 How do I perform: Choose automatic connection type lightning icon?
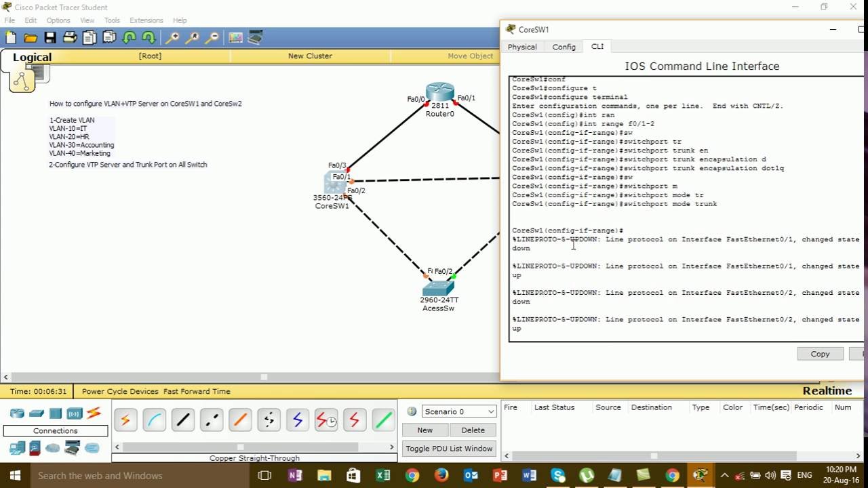(x=125, y=420)
